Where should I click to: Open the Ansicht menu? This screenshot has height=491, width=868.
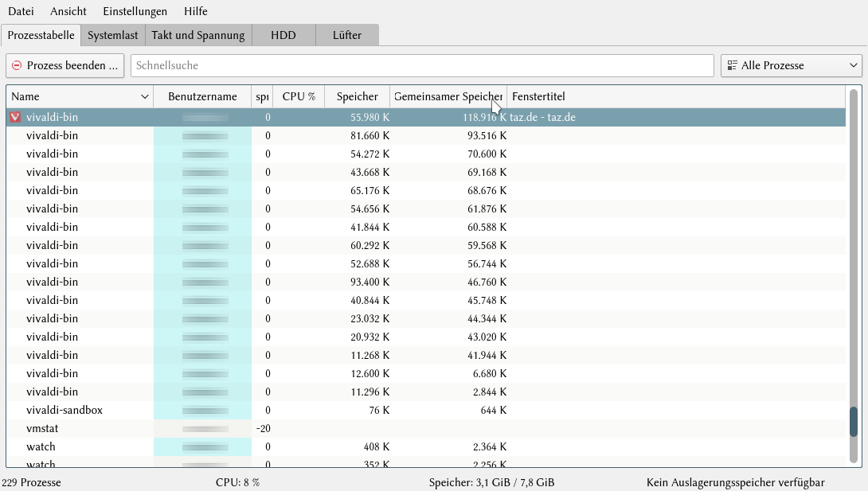pos(68,11)
